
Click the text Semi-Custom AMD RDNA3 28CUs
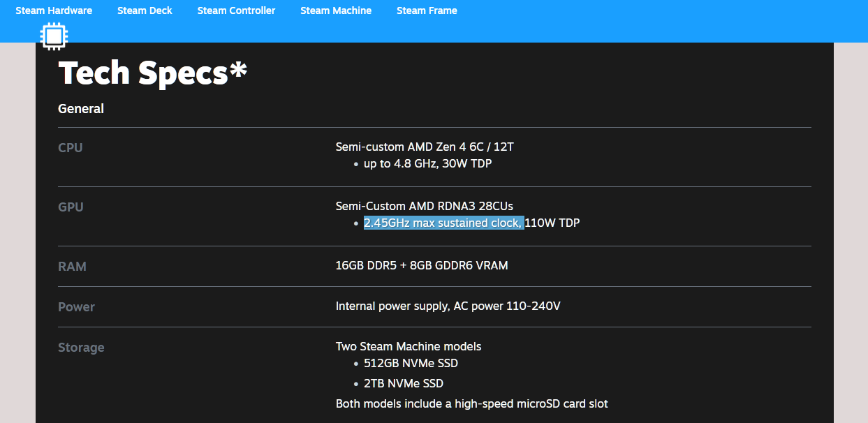425,207
